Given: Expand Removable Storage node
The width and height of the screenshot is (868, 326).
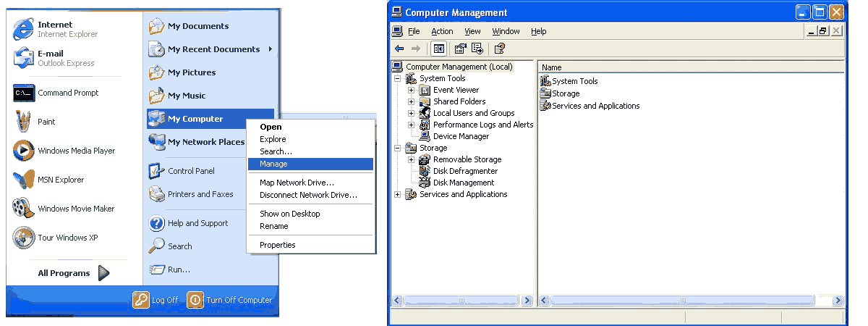Looking at the screenshot, I should tap(411, 159).
